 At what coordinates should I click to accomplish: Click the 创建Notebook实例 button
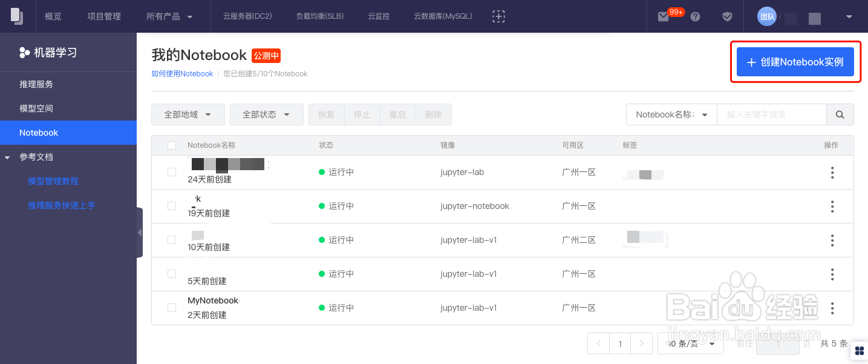pos(795,62)
